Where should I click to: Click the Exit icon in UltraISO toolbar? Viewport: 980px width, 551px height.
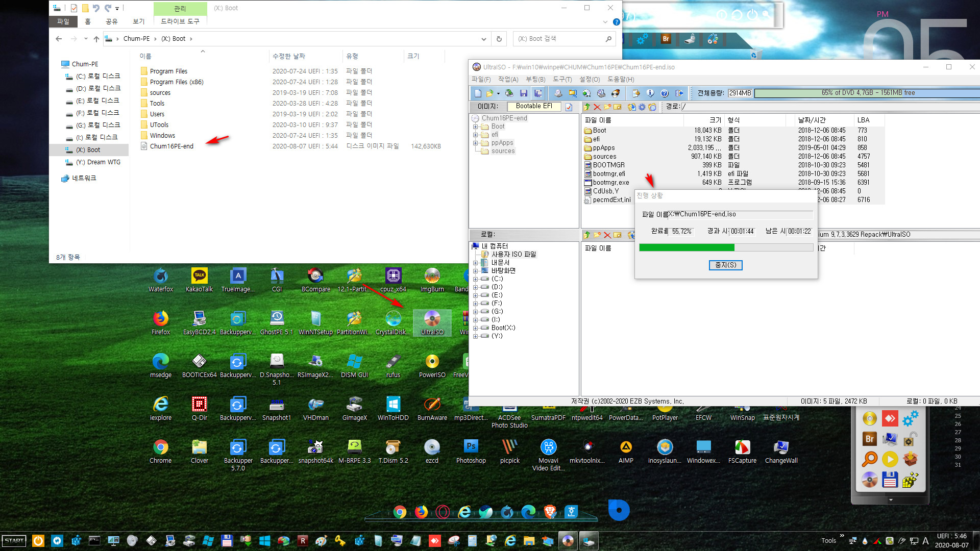coord(679,93)
